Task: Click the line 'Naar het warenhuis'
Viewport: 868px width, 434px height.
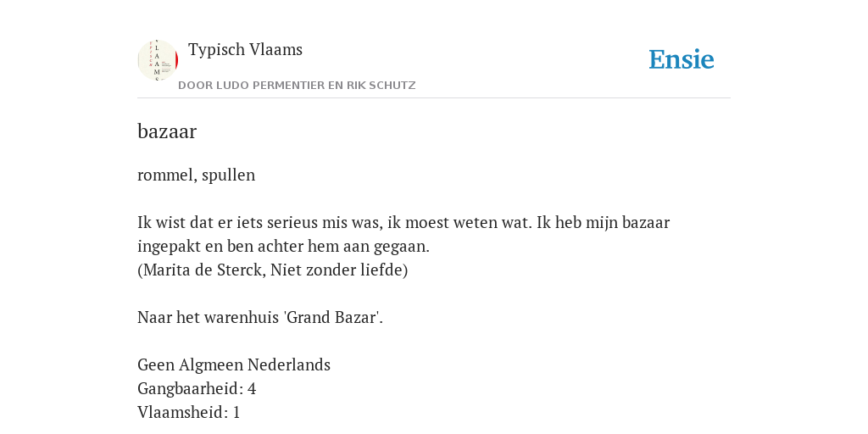Action: click(260, 318)
